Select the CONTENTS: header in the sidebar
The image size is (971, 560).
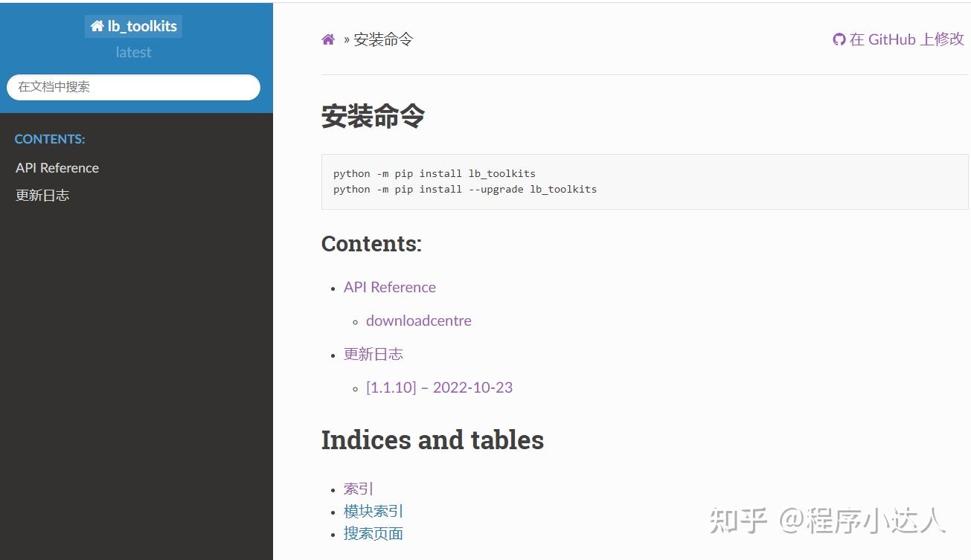coord(50,138)
